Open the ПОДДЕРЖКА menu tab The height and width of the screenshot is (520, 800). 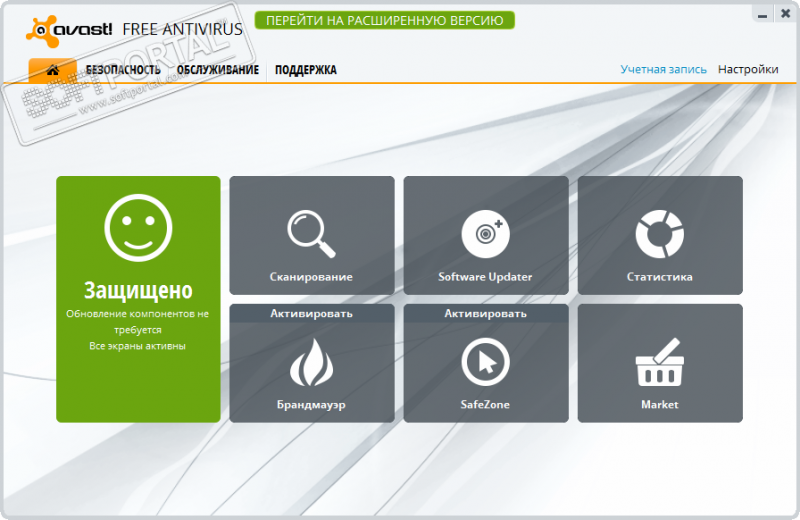coord(306,70)
